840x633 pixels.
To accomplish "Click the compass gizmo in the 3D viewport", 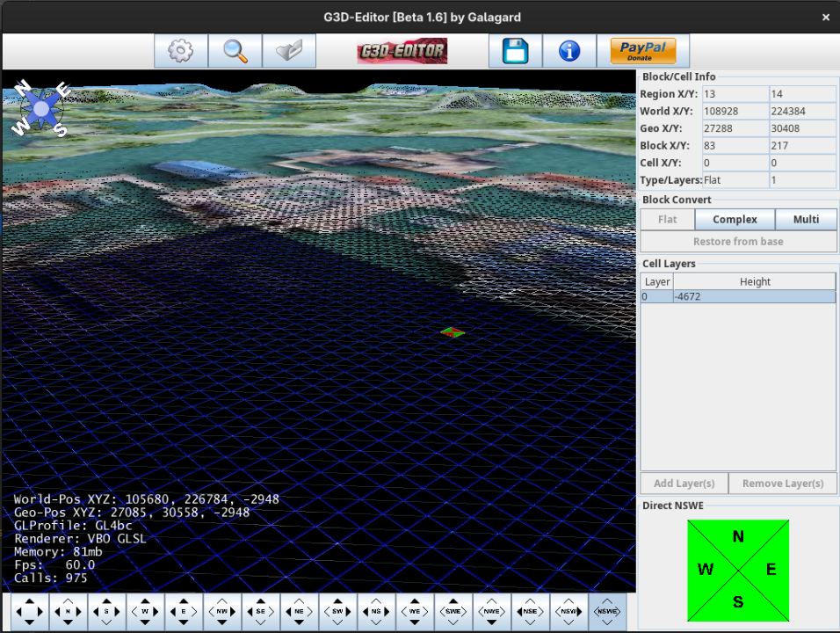I will tap(40, 108).
